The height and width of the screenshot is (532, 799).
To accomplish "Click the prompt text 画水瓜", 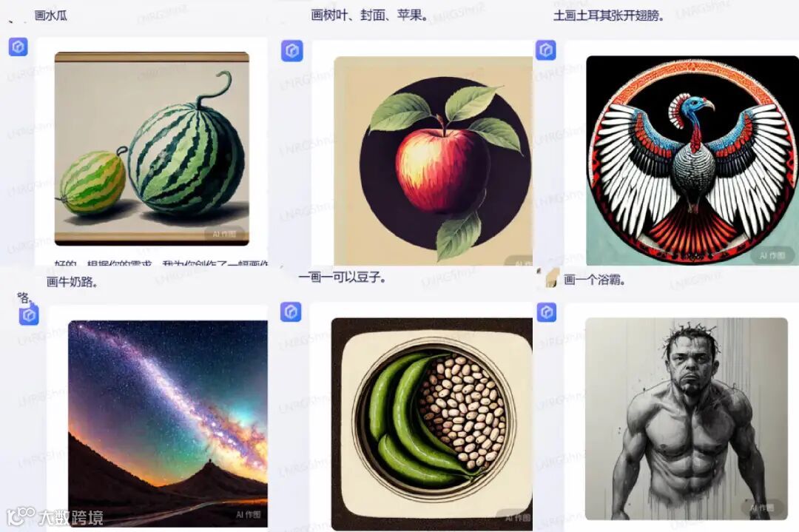I will pyautogui.click(x=50, y=16).
